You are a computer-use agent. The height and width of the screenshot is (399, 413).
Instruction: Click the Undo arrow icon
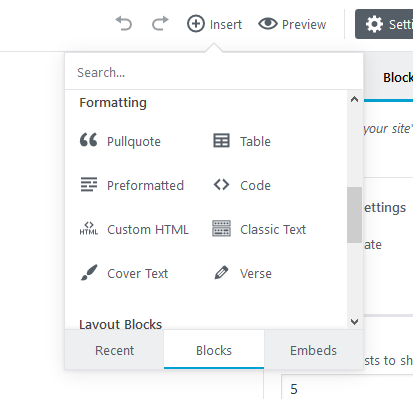coord(124,24)
